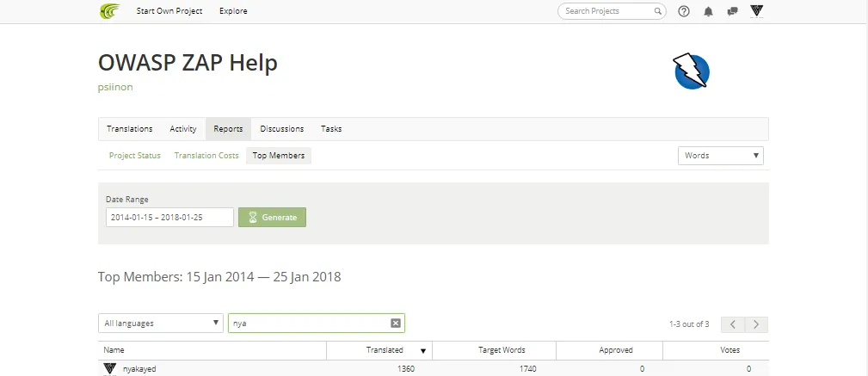Clear the 'nya' member search filter

pos(395,324)
